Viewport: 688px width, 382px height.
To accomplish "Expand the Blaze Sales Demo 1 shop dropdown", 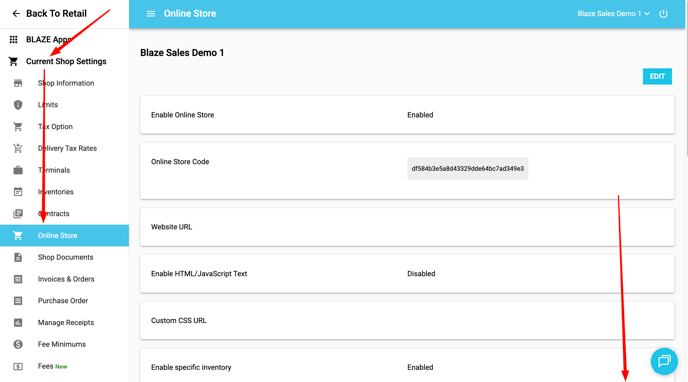I will (x=613, y=14).
